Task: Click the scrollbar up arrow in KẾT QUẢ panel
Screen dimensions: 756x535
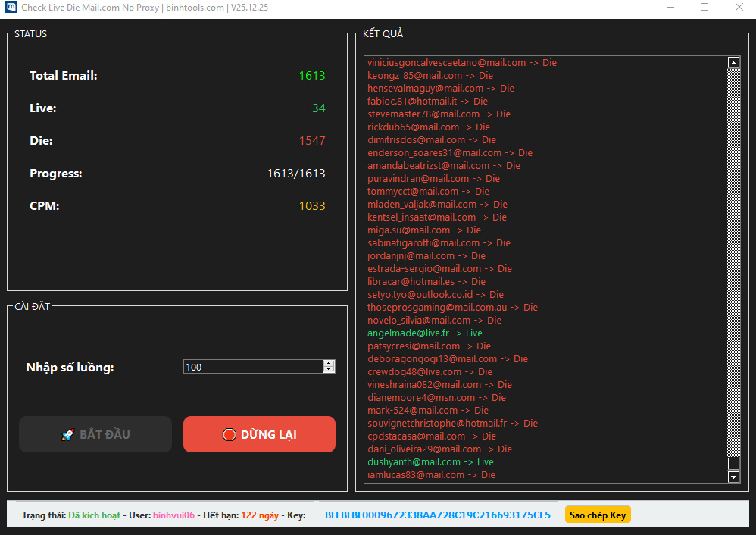Action: (733, 62)
